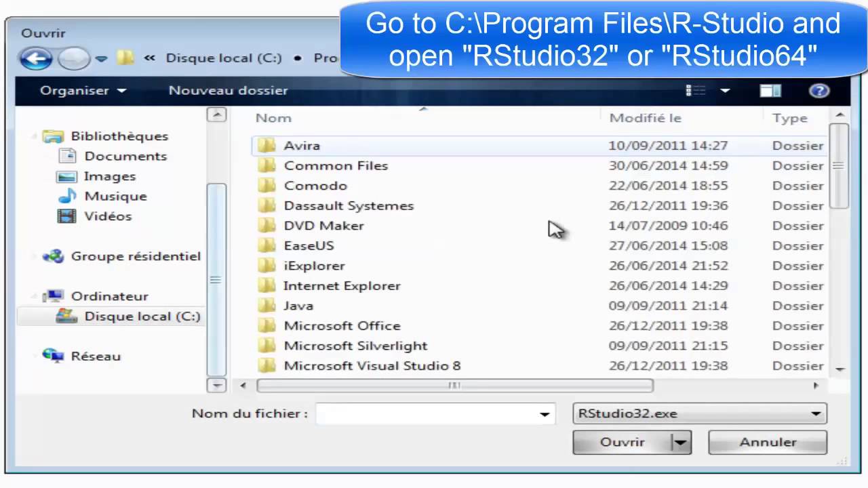Select Musique library

(115, 196)
